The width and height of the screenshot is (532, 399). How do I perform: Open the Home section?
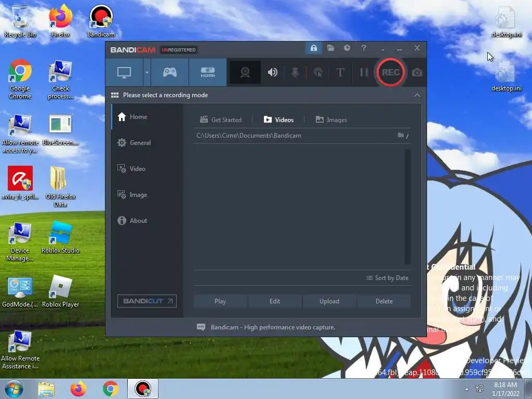click(x=147, y=117)
